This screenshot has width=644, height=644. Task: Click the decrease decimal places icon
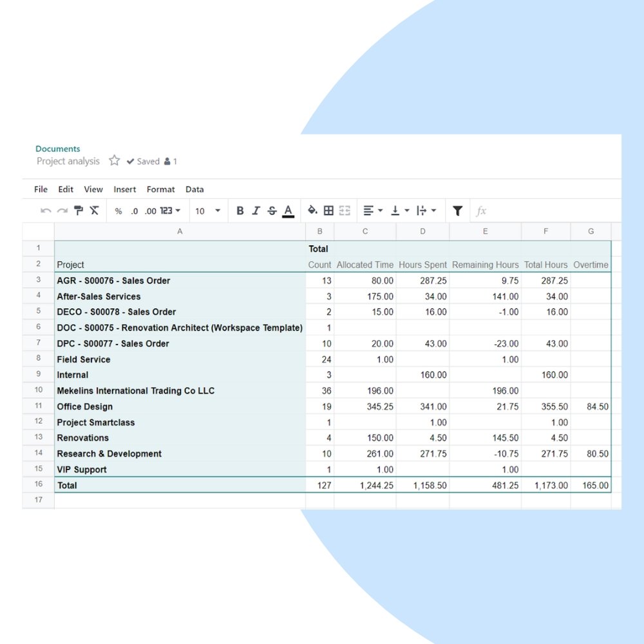coord(133,211)
